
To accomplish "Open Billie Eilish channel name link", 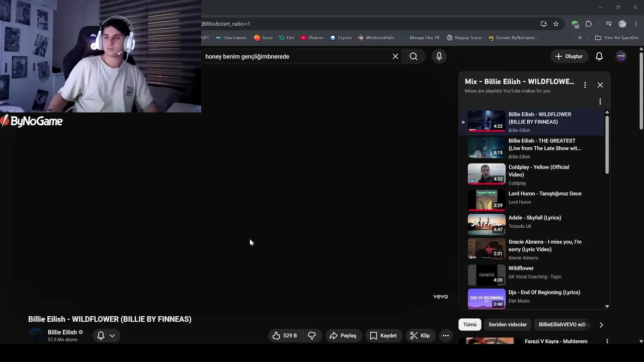I will 62,332.
